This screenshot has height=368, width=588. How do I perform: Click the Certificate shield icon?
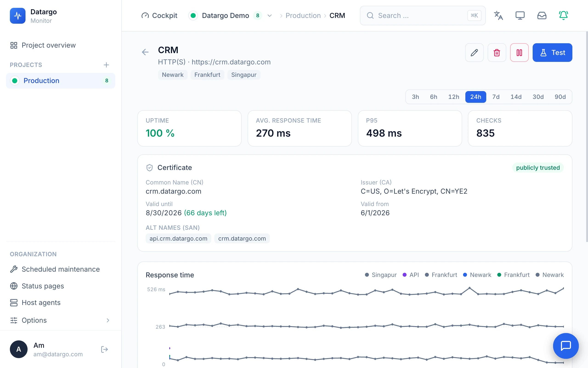coord(150,168)
